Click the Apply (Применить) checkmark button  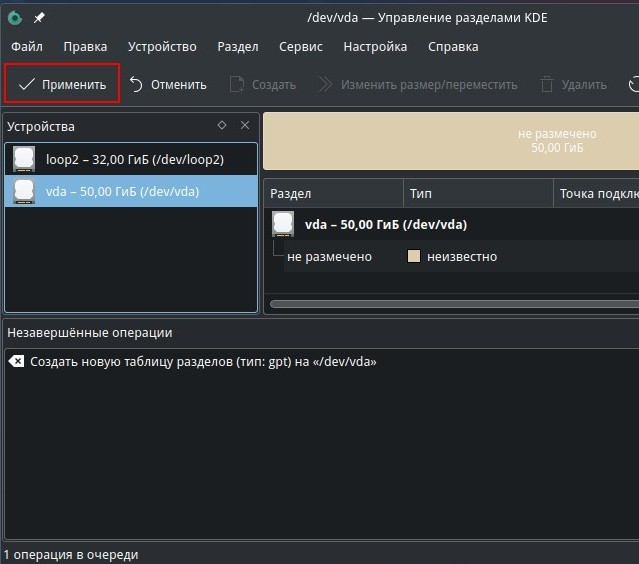pyautogui.click(x=62, y=85)
